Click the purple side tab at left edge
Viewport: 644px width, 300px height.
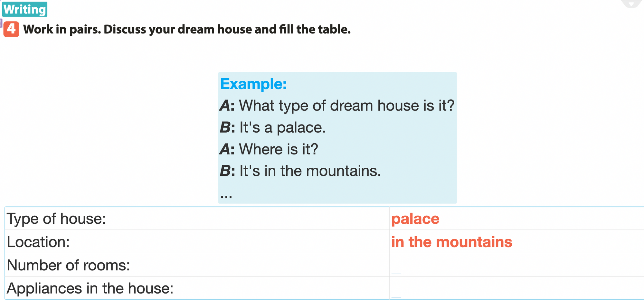coord(1,23)
